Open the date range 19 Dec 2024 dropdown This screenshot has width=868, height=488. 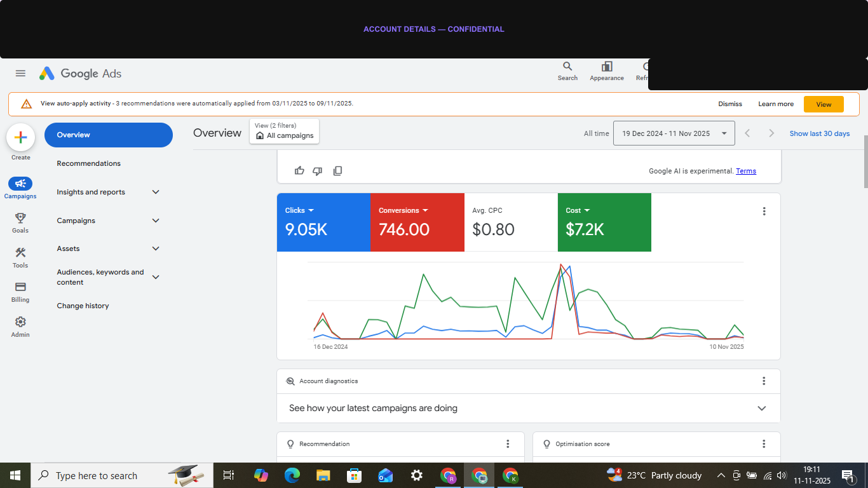(674, 133)
